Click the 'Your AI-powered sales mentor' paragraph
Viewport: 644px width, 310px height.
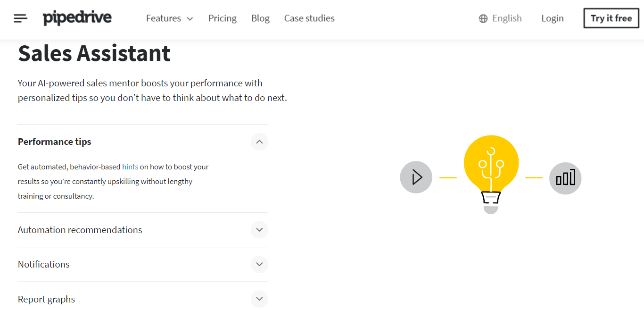[x=152, y=91]
